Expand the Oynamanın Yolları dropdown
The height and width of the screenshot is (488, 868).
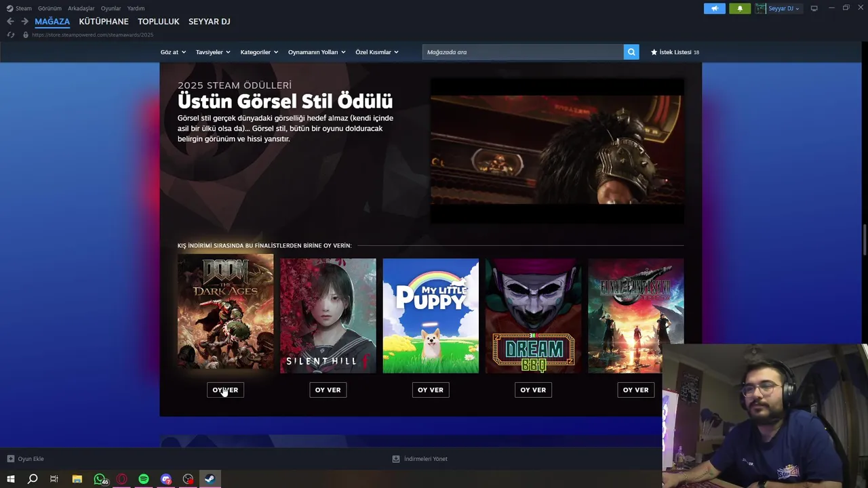click(317, 52)
